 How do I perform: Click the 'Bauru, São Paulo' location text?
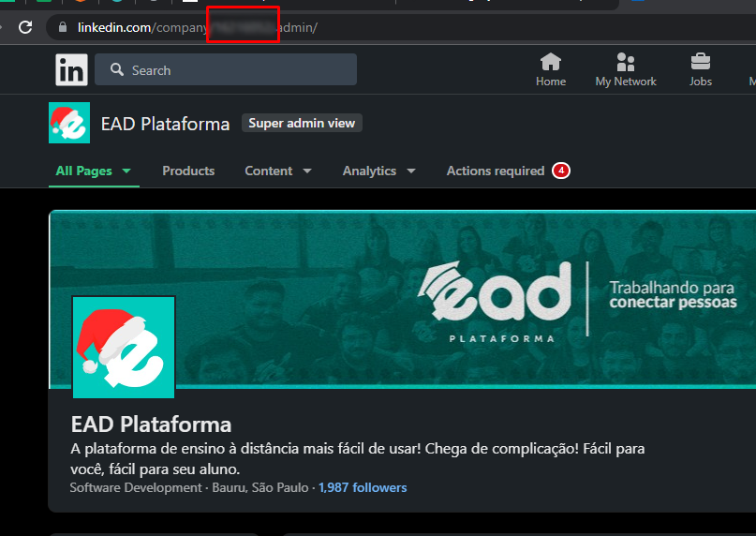[x=260, y=488]
